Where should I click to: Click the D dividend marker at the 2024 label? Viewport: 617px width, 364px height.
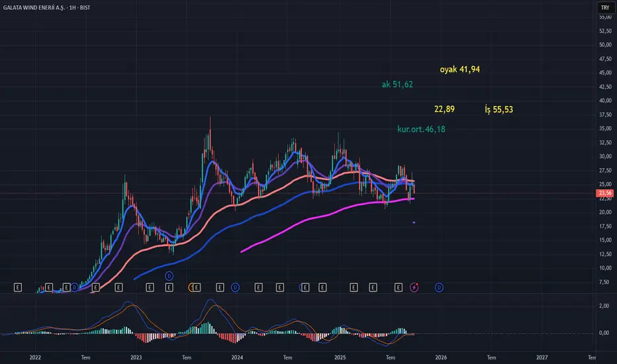click(x=235, y=288)
